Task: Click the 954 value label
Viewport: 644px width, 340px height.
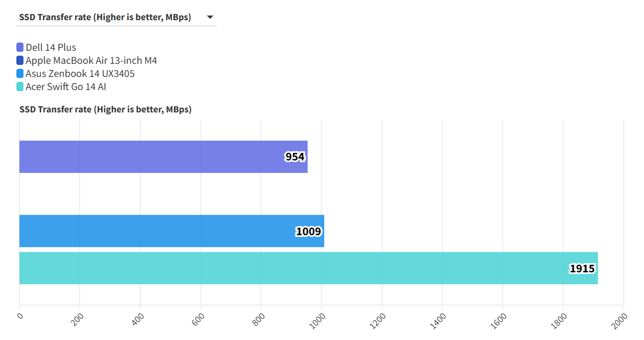Action: pyautogui.click(x=295, y=157)
